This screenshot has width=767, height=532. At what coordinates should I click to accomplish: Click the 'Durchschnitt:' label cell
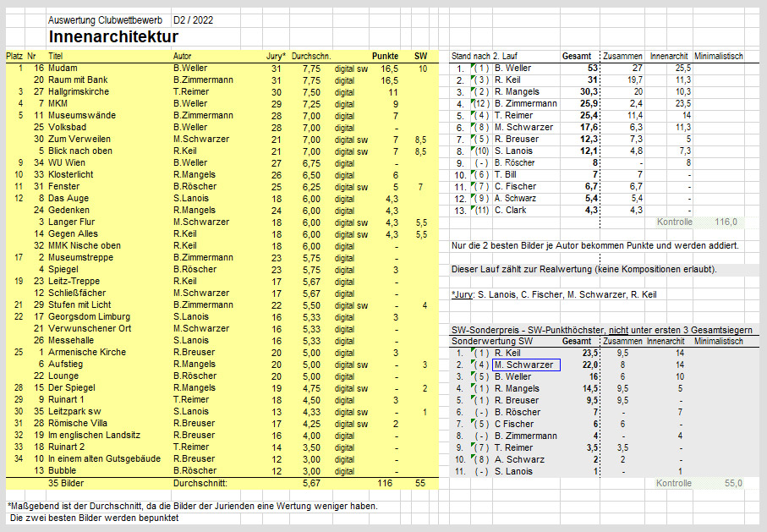(200, 483)
